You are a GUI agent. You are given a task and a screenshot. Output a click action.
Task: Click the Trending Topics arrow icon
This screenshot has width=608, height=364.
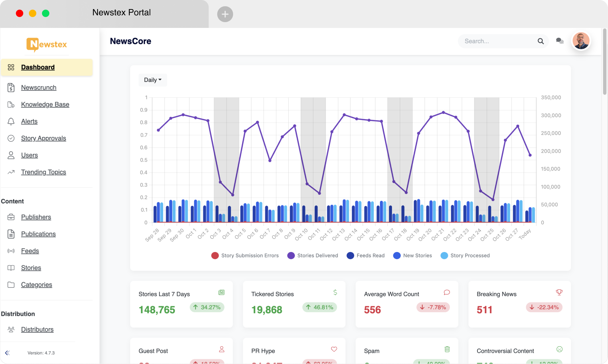pyautogui.click(x=11, y=172)
